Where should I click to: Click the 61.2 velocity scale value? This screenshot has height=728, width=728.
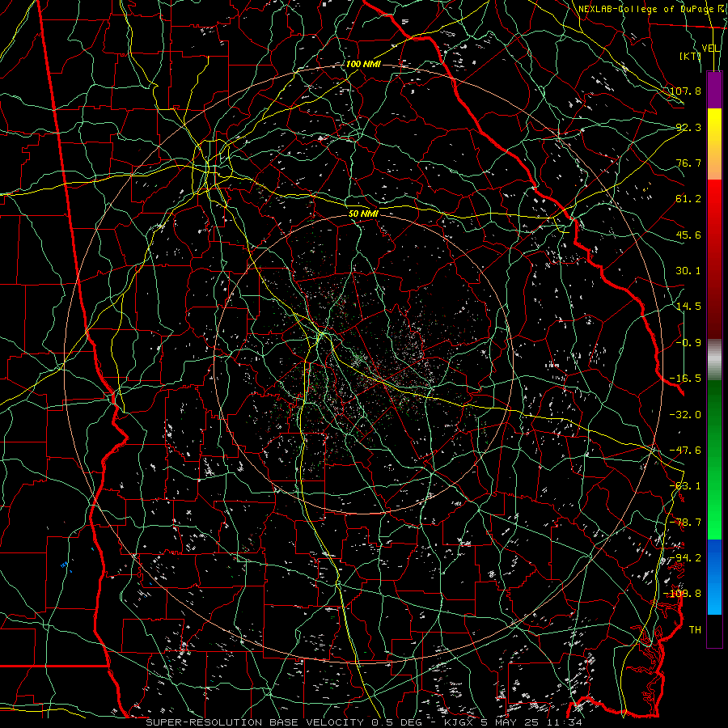tap(688, 199)
